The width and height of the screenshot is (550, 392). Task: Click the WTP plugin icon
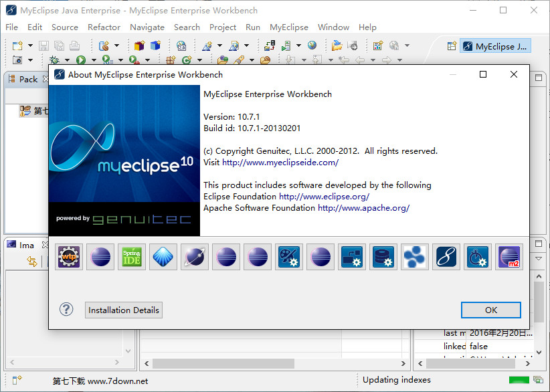click(69, 257)
